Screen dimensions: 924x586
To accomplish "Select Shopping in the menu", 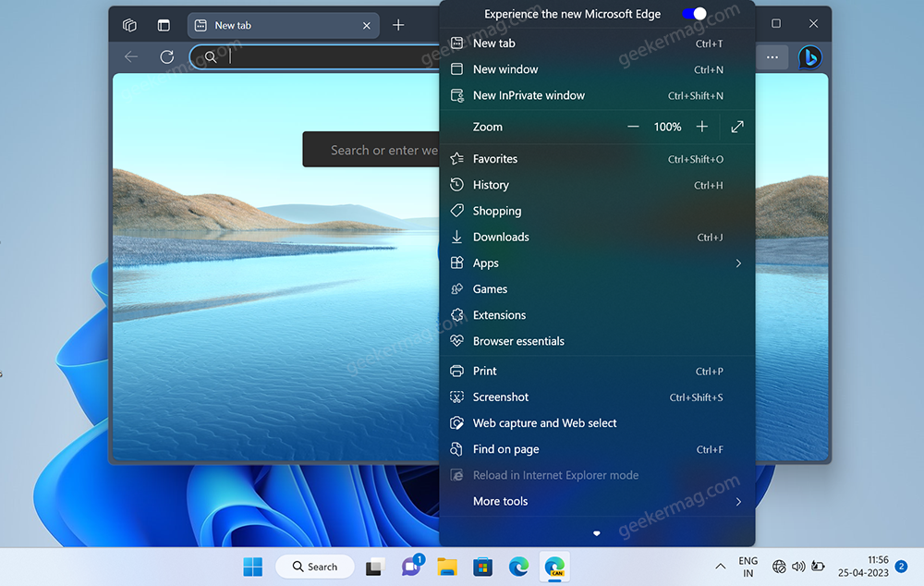I will 597,211.
